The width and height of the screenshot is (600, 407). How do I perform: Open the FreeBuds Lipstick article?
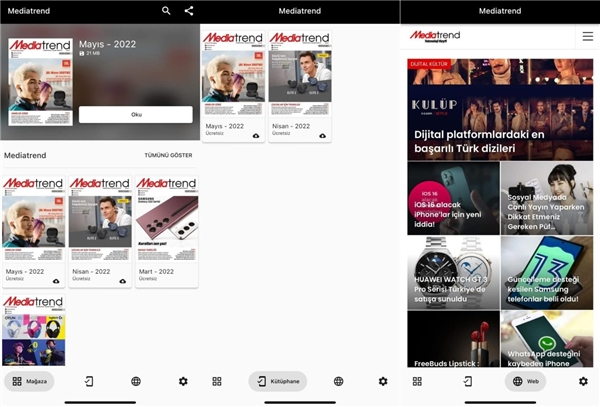coord(453,339)
